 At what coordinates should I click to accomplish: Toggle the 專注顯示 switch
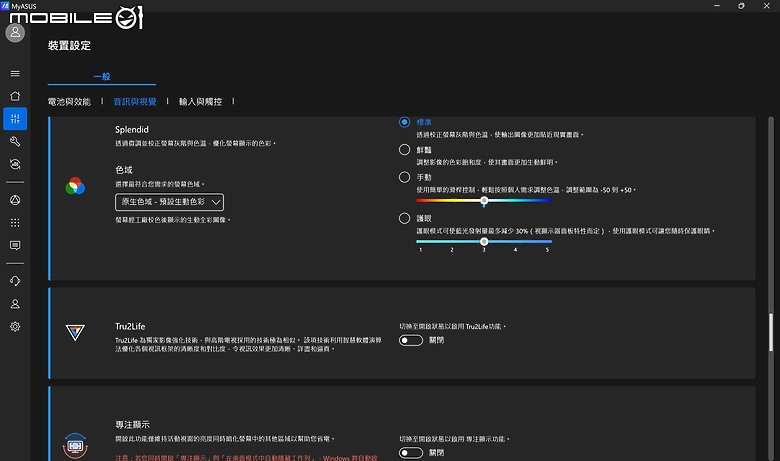pos(411,453)
